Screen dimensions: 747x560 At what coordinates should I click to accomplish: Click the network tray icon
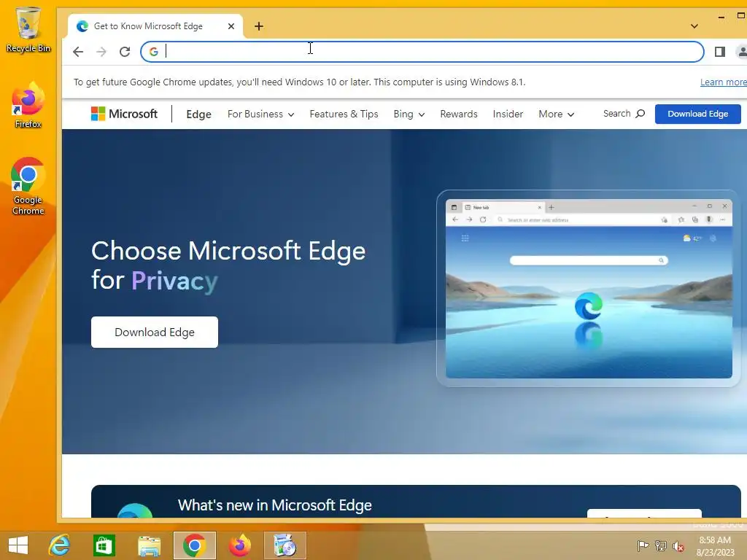coord(661,545)
